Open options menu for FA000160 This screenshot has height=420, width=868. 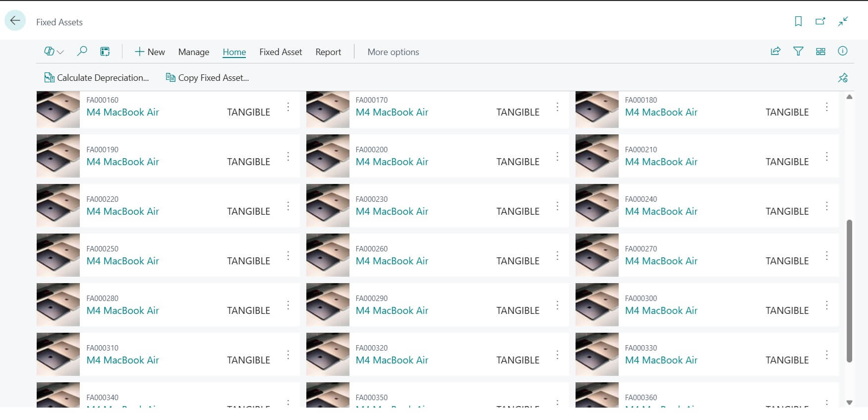(x=288, y=107)
